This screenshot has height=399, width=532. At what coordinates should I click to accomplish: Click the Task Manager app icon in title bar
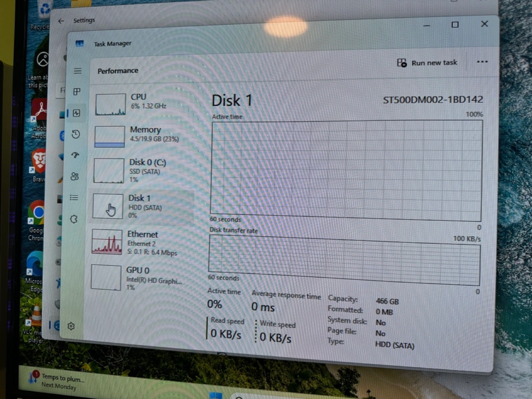pyautogui.click(x=79, y=44)
